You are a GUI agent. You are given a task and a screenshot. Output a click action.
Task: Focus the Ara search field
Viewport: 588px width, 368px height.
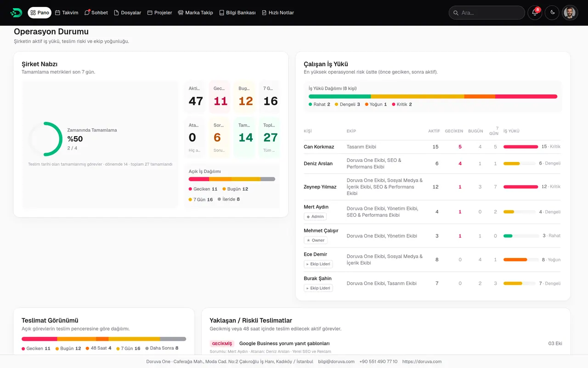(x=487, y=13)
